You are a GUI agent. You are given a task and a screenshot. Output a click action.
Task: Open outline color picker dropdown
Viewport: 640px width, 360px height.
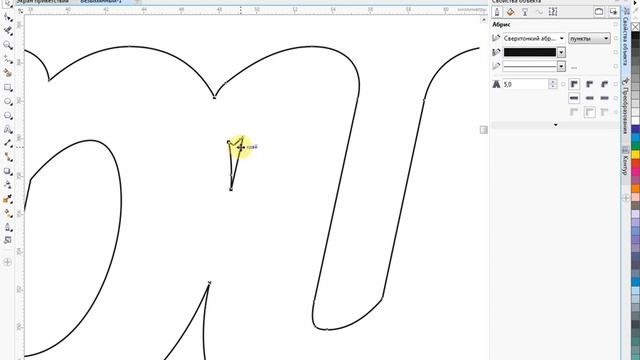click(562, 52)
